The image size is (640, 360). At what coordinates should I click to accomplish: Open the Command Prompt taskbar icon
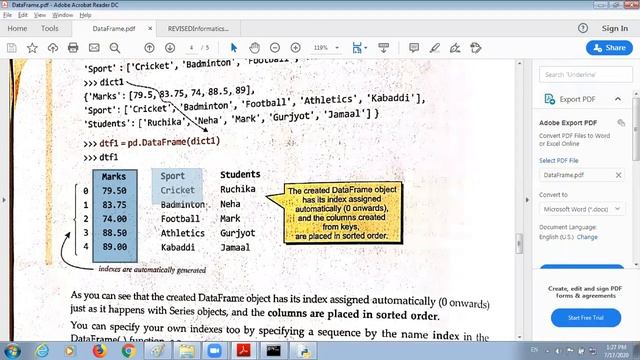(273, 351)
